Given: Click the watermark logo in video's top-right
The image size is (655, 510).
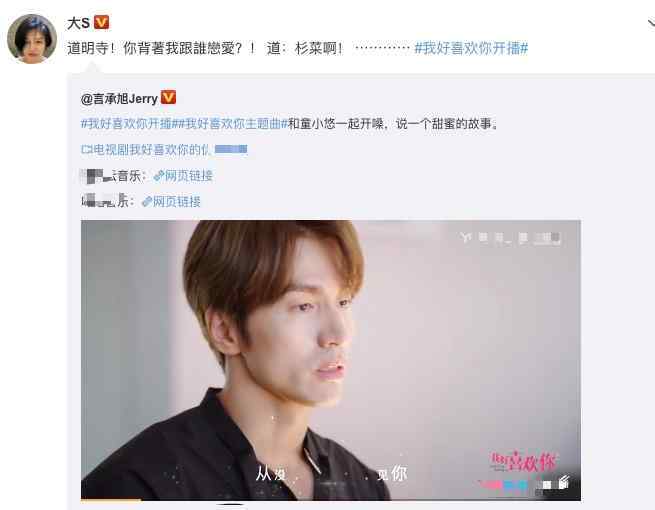Looking at the screenshot, I should point(510,238).
